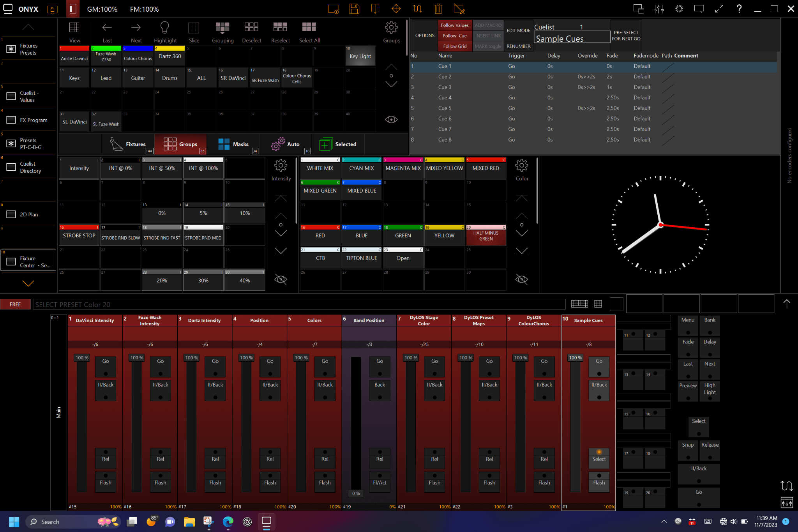This screenshot has height=532, width=798.
Task: Enable the Follow Grid toggle
Action: [x=454, y=46]
